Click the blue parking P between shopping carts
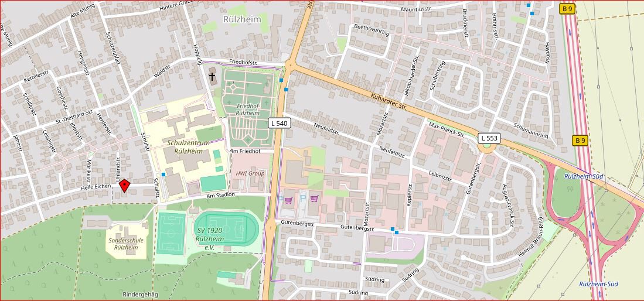The width and height of the screenshot is (644, 301). point(302,199)
